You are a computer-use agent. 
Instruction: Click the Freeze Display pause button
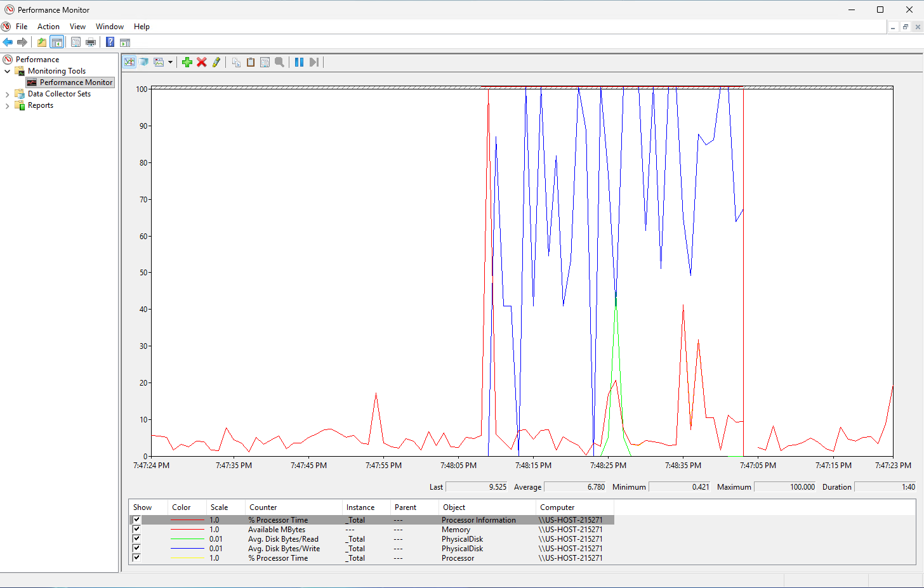pyautogui.click(x=299, y=62)
